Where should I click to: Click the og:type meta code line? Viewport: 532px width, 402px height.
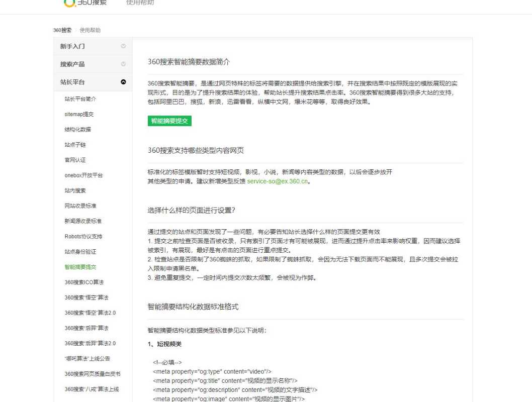pyautogui.click(x=212, y=371)
